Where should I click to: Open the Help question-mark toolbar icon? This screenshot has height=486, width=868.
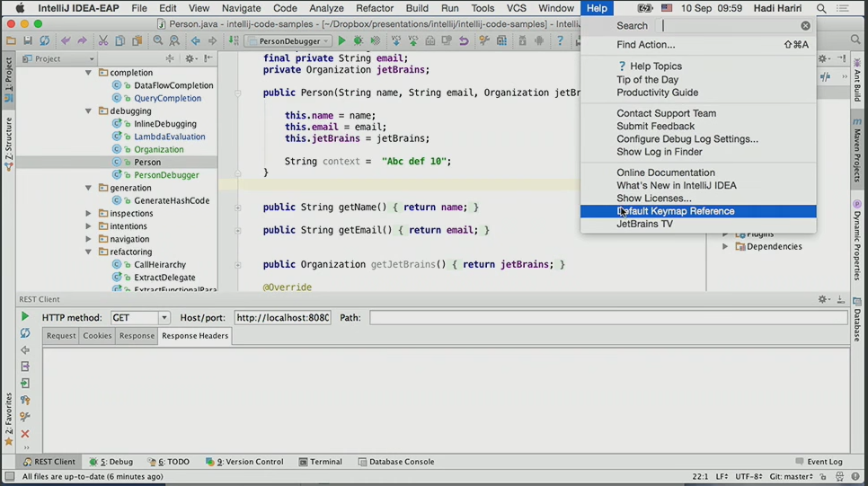(560, 41)
